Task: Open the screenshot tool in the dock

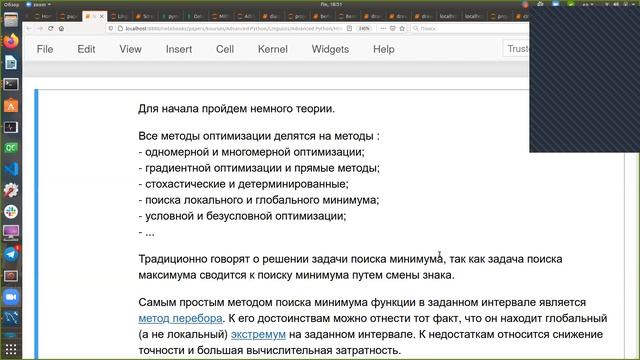Action: 11,276
